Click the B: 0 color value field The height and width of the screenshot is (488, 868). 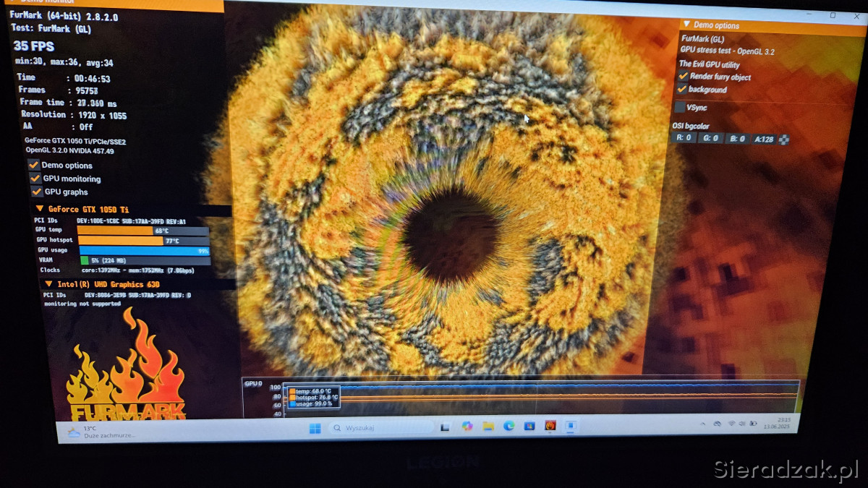(x=736, y=138)
